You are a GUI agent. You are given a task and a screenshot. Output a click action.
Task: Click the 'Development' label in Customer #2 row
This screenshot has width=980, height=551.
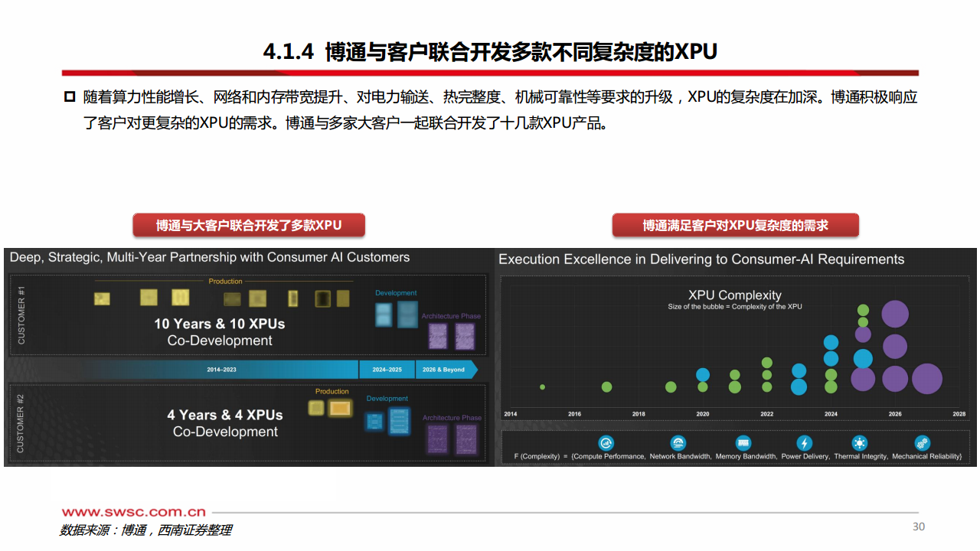click(387, 399)
